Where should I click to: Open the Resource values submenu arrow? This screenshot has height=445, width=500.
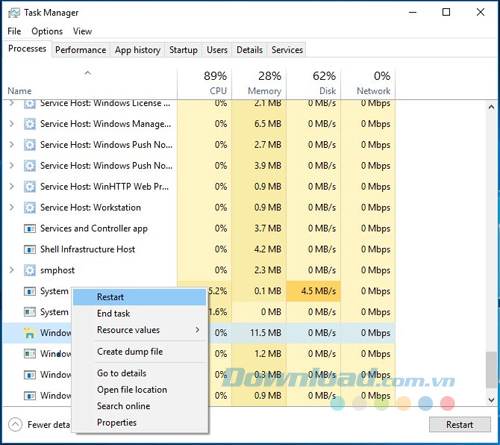198,330
